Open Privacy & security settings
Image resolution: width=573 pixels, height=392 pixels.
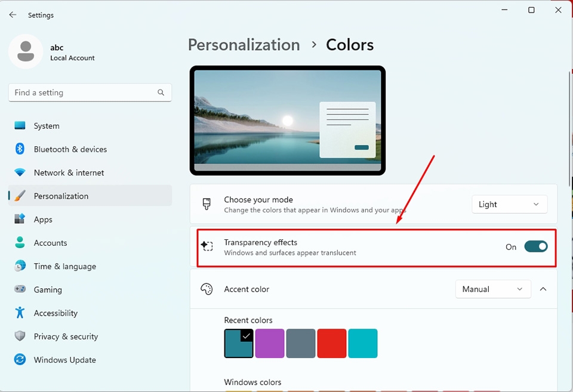click(90, 336)
